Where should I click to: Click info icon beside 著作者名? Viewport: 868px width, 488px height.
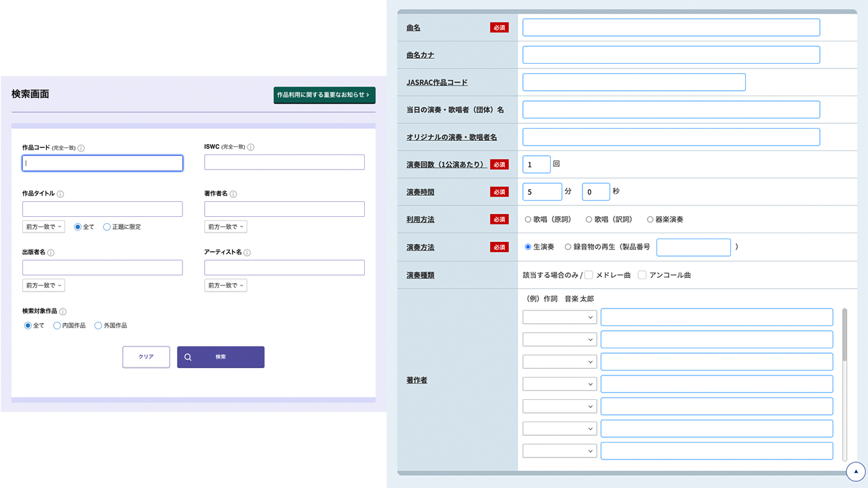coord(233,194)
